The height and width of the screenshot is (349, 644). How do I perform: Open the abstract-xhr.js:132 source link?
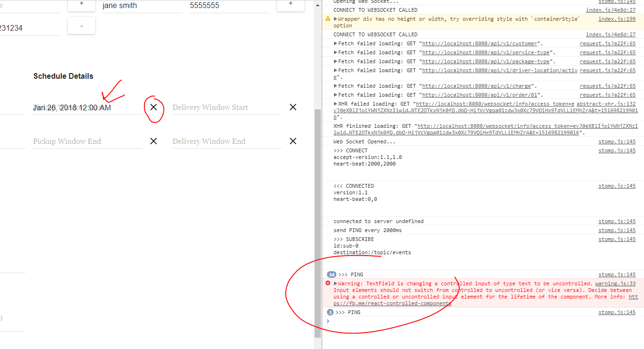coord(606,104)
